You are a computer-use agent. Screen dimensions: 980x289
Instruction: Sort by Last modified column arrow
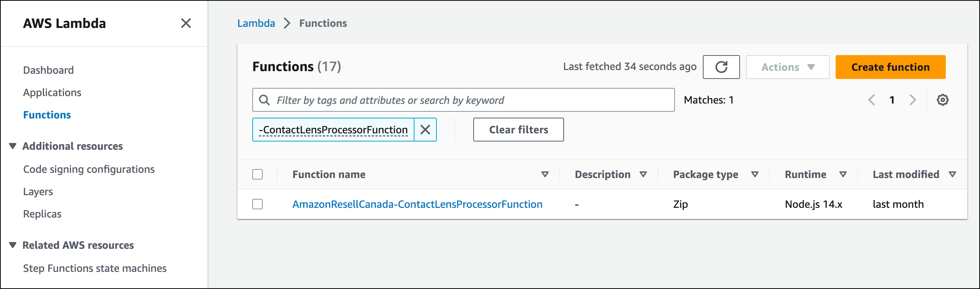pos(952,174)
